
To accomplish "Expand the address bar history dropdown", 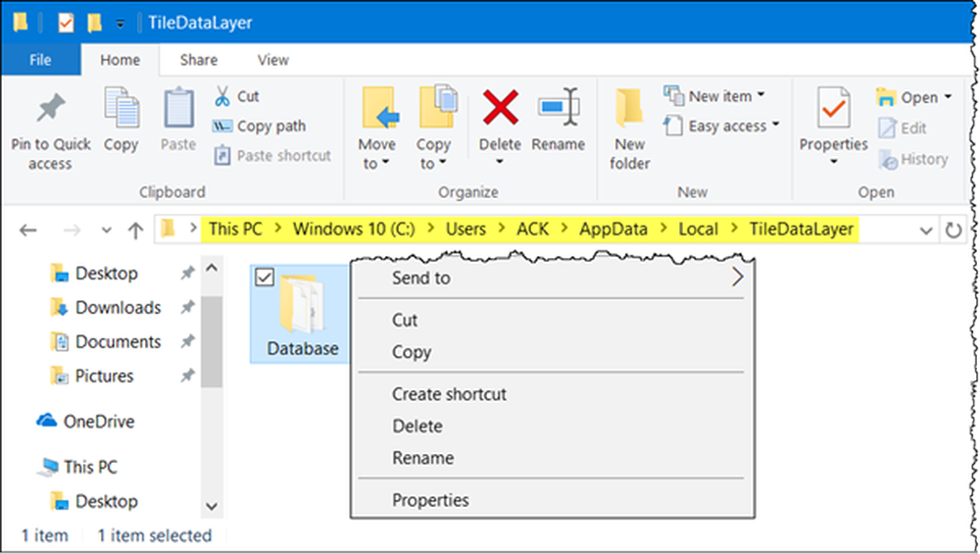I will tap(926, 230).
